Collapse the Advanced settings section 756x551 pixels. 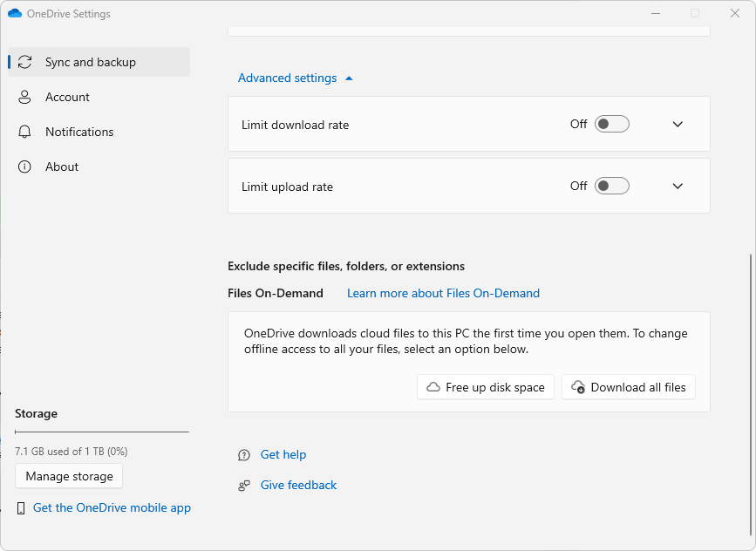point(296,78)
